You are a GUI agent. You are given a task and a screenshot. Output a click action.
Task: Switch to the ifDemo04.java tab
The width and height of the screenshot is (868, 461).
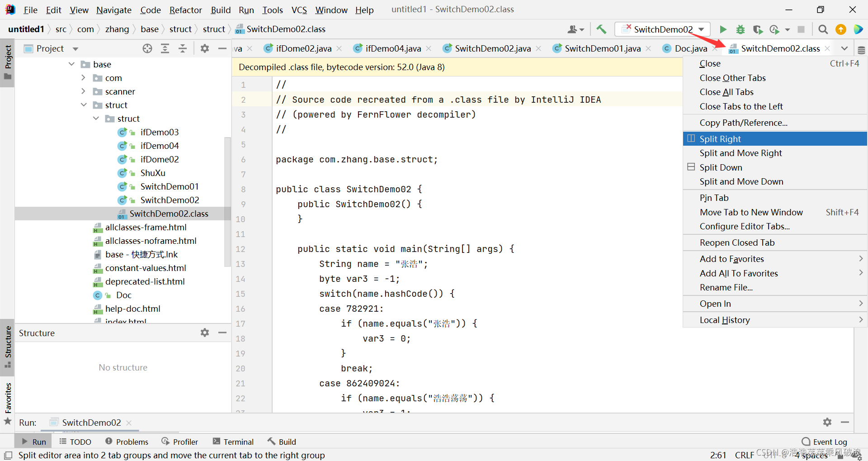(393, 48)
